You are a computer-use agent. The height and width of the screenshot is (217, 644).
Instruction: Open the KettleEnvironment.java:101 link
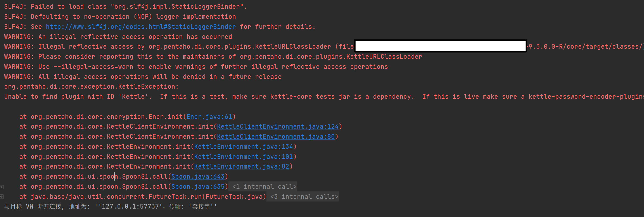tap(243, 157)
